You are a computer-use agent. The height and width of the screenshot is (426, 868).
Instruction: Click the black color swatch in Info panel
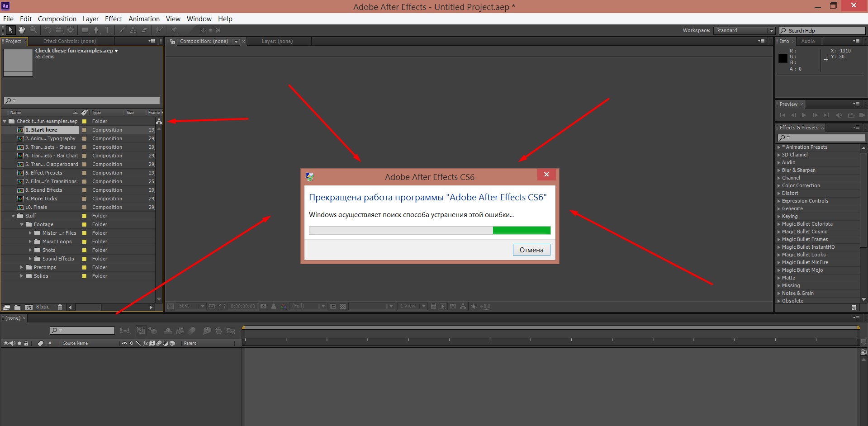783,58
